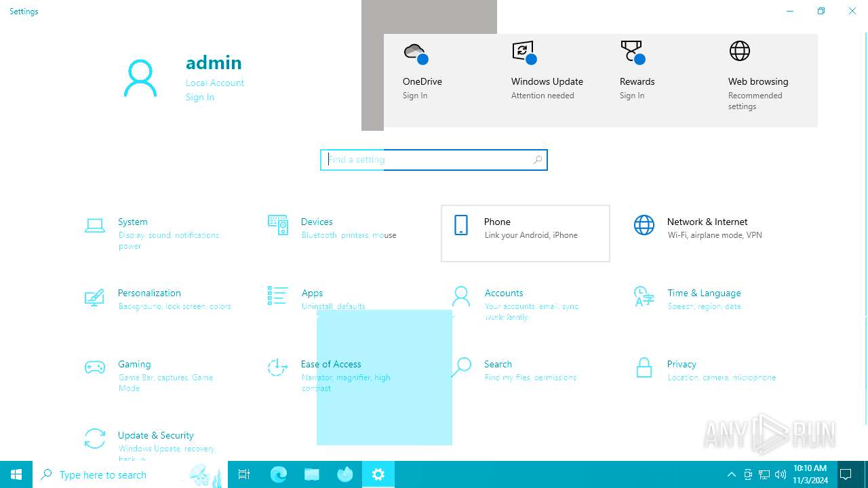Click the Windows Update status icon
The image size is (868, 488).
[524, 52]
